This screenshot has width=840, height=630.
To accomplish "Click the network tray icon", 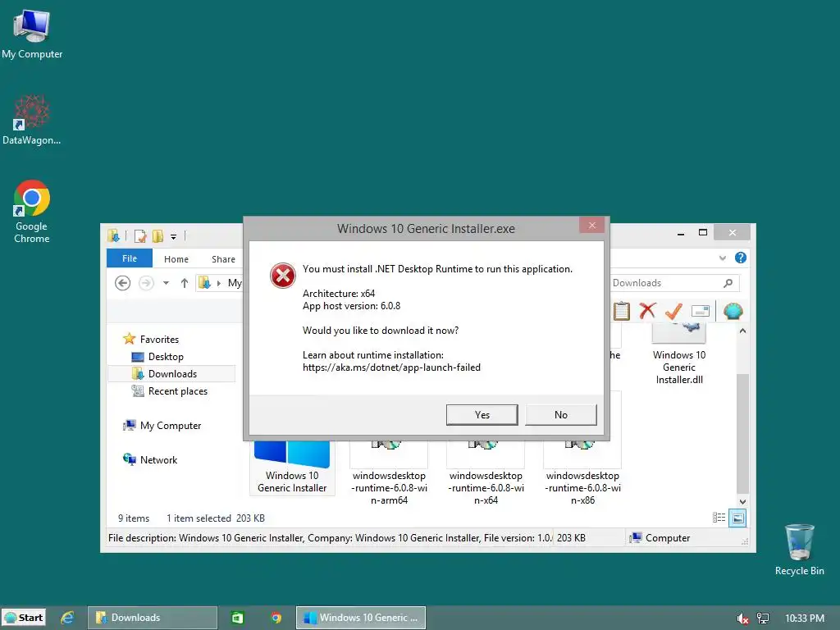I will [x=763, y=619].
